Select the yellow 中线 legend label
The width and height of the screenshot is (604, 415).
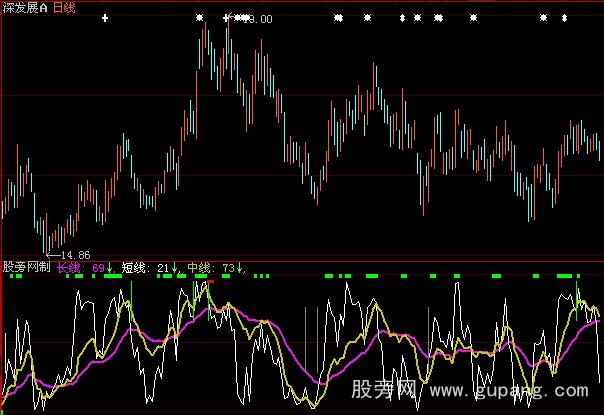(x=198, y=267)
